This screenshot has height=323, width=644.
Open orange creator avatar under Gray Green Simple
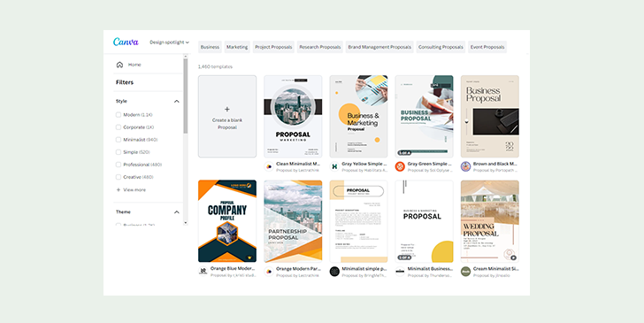(x=400, y=167)
